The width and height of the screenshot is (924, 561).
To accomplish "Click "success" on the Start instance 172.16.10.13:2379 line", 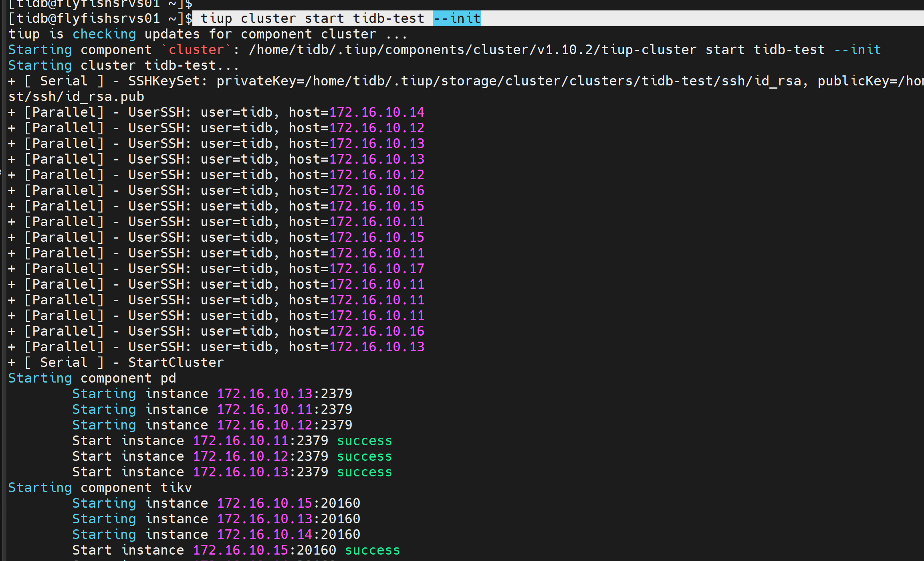I will (x=365, y=472).
